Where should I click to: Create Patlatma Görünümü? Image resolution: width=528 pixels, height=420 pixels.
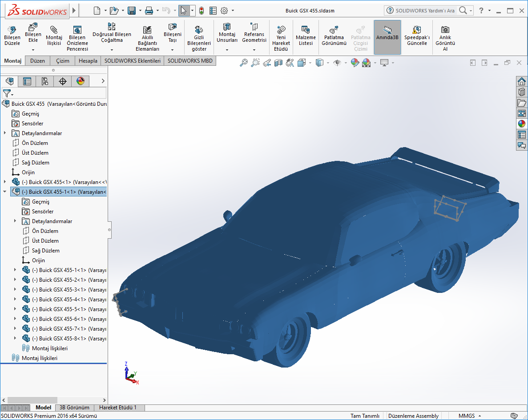[x=334, y=36]
